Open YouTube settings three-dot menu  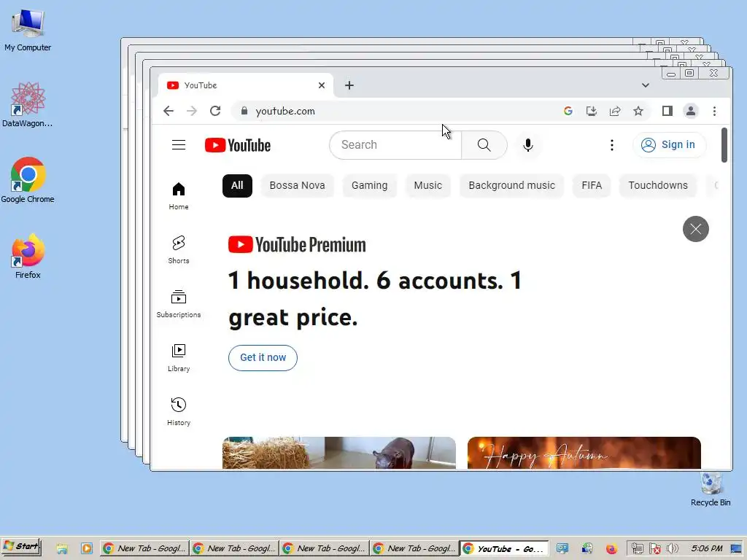(x=612, y=145)
